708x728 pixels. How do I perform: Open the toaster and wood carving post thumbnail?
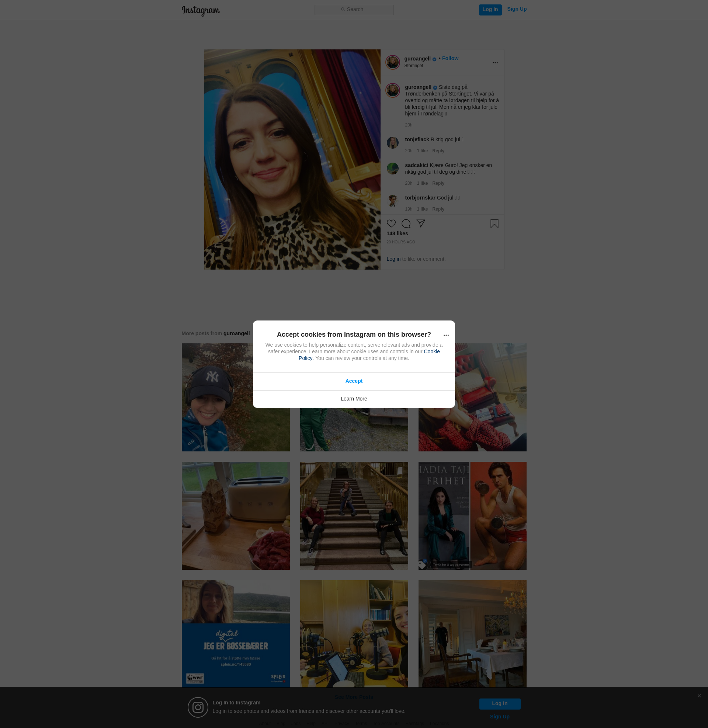(235, 516)
